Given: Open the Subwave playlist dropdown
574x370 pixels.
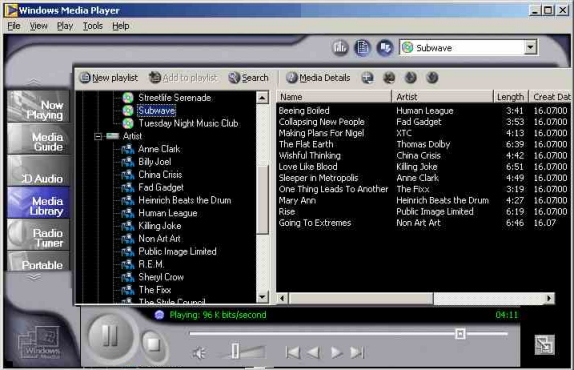Looking at the screenshot, I should click(530, 47).
